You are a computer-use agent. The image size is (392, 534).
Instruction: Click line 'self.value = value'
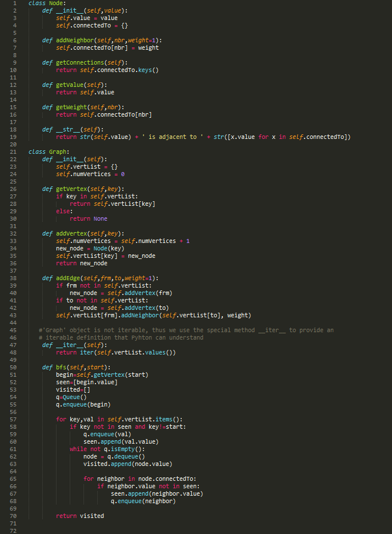[x=87, y=18]
